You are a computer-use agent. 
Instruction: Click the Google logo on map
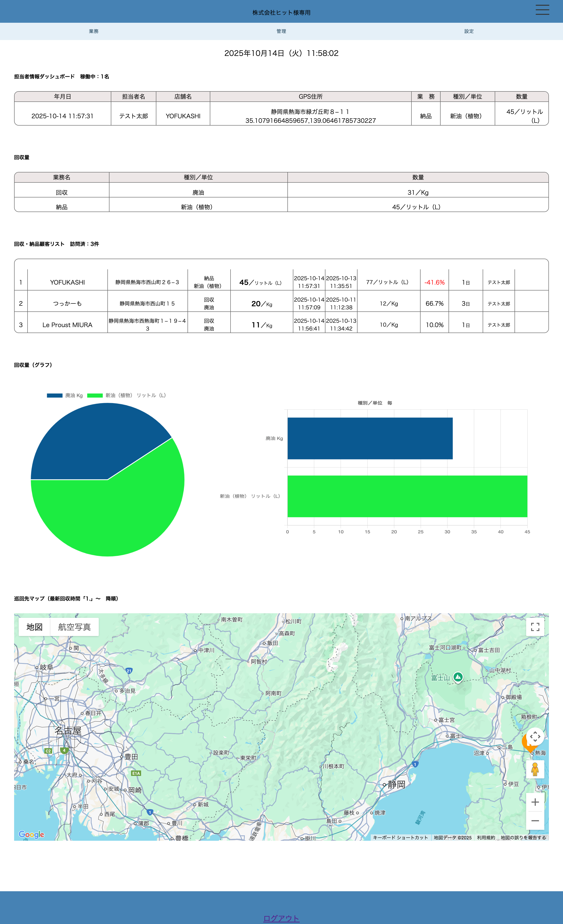coord(31,834)
